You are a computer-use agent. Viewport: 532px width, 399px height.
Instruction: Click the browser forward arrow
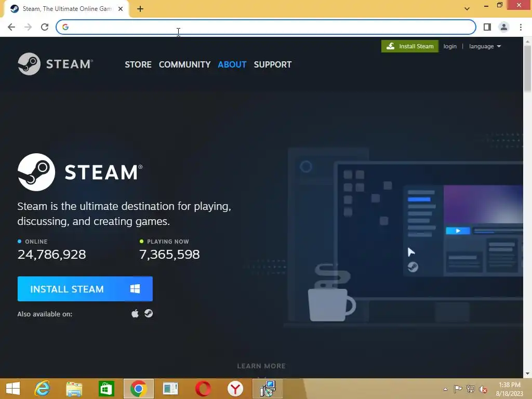(x=28, y=27)
